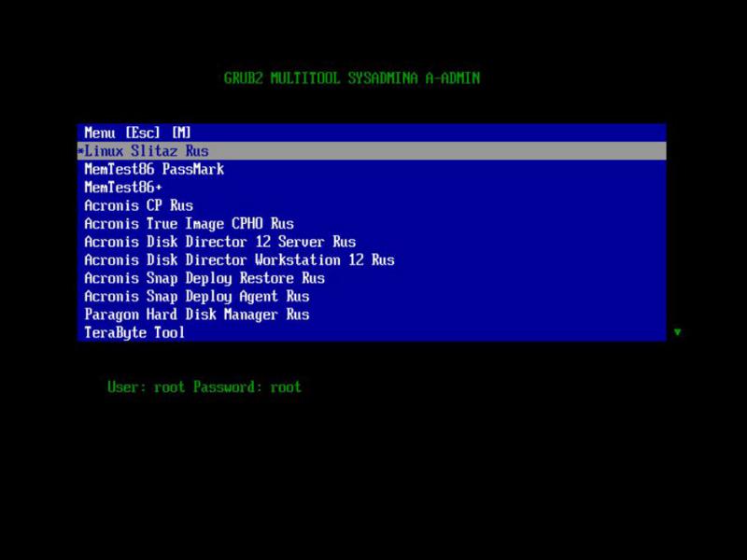Choose Acronis Disk Director Workstation 12 Rus
Image resolution: width=747 pixels, height=560 pixels.
[372, 259]
